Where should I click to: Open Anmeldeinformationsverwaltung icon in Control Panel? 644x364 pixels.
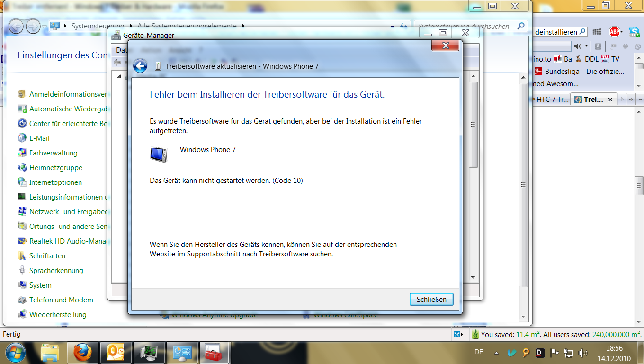point(22,94)
